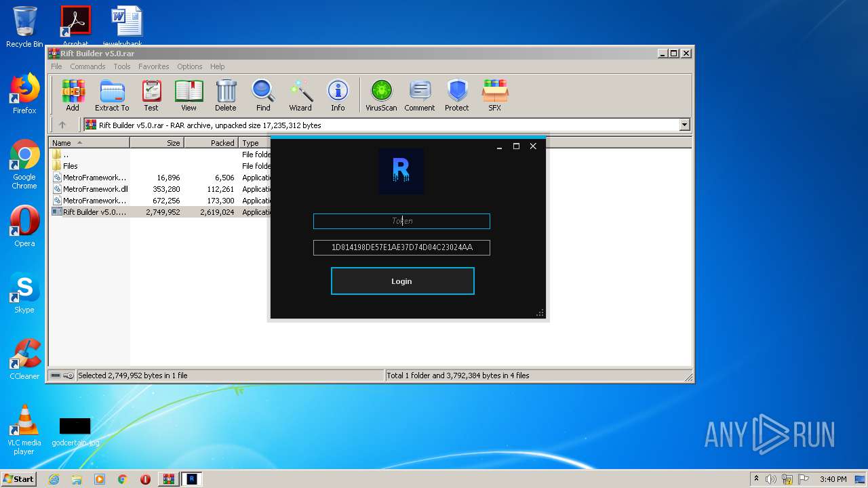Click the 3:40 PM taskbar clock
868x488 pixels.
point(833,479)
